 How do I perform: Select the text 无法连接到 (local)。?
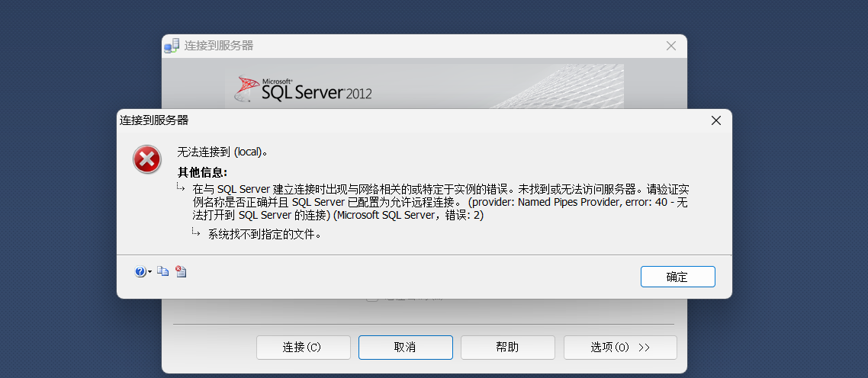point(223,152)
